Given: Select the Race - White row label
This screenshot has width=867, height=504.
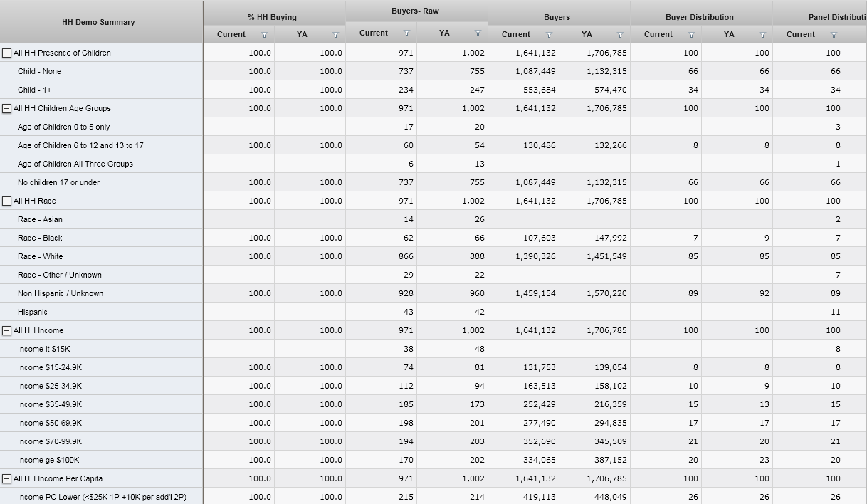Looking at the screenshot, I should point(40,256).
